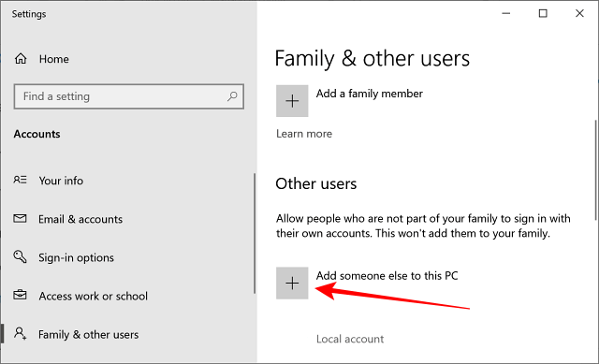Viewport: 599px width, 364px height.
Task: Minimize the Settings window
Action: click(506, 13)
